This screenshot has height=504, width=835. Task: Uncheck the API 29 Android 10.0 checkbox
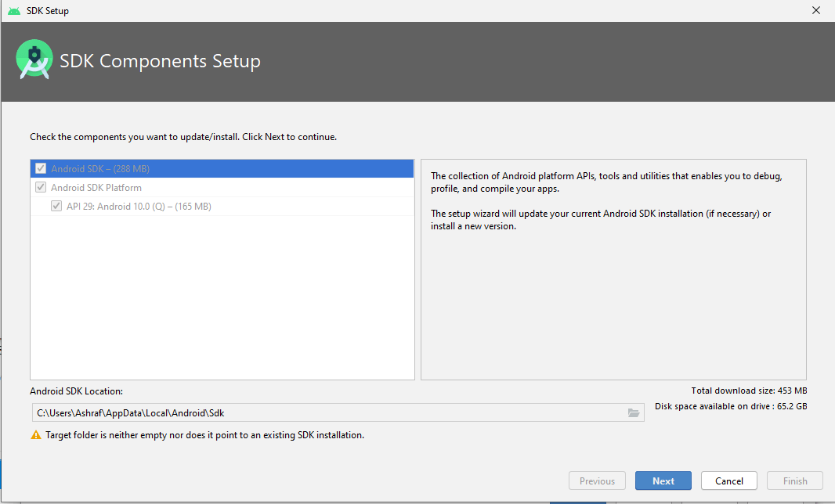pos(56,207)
